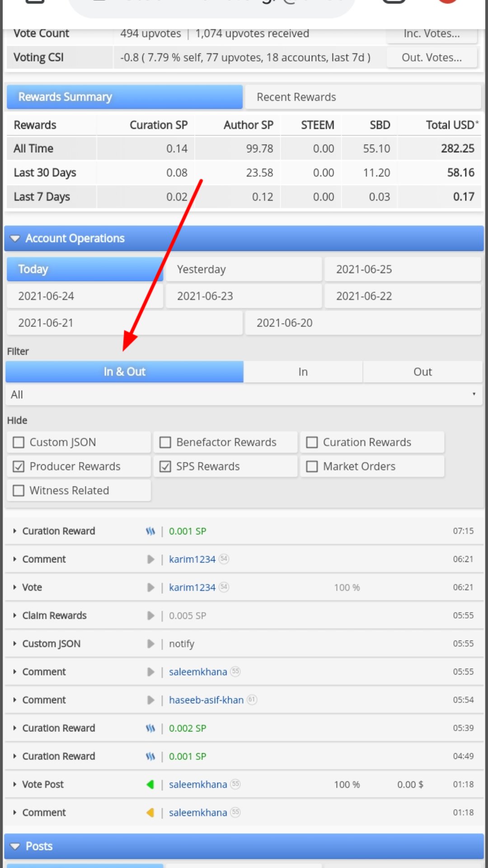Select the 2021-06-21 date tab
The image size is (488, 868).
125,323
